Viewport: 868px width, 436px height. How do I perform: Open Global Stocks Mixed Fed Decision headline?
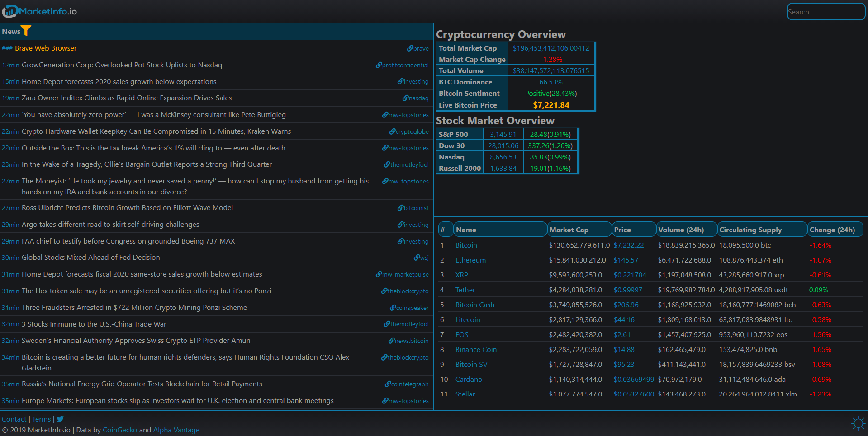tap(90, 257)
